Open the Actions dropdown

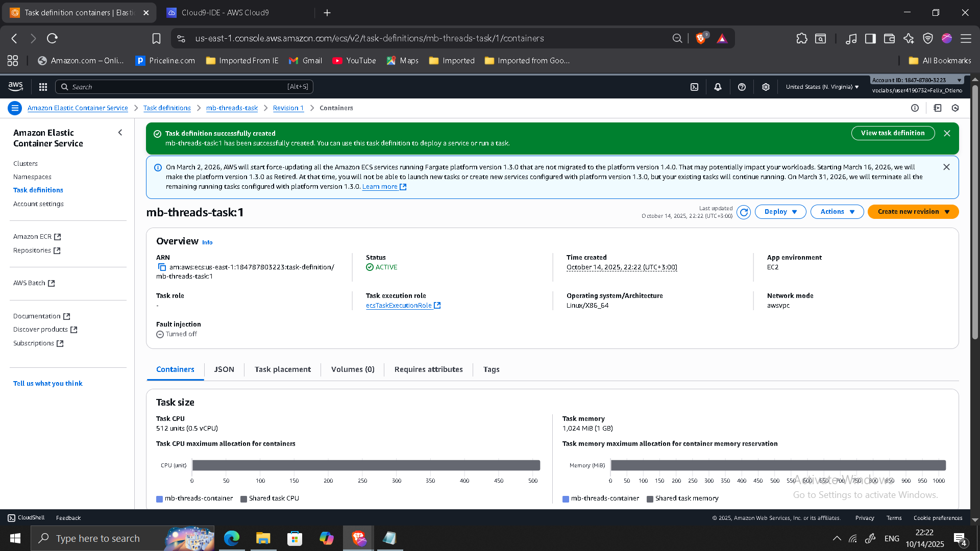click(836, 212)
